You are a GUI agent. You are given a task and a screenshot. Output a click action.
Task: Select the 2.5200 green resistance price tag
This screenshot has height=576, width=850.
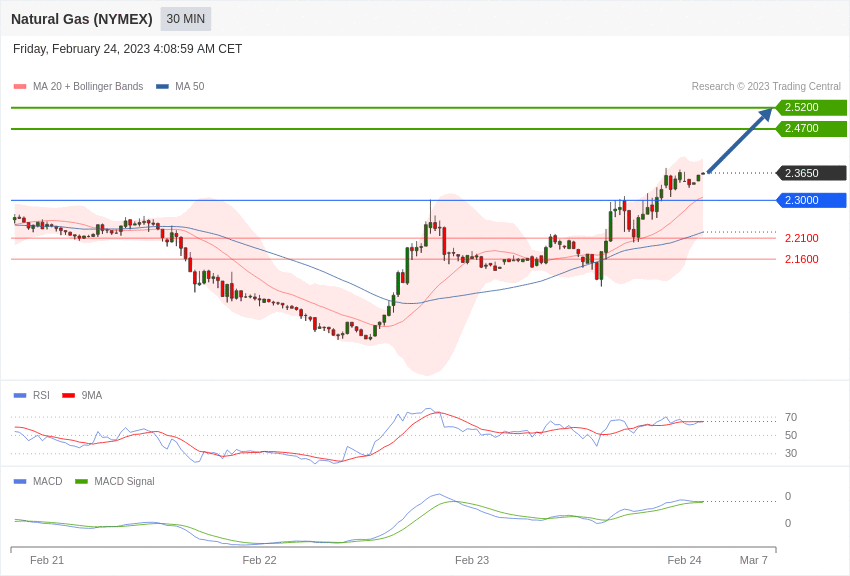pyautogui.click(x=811, y=107)
